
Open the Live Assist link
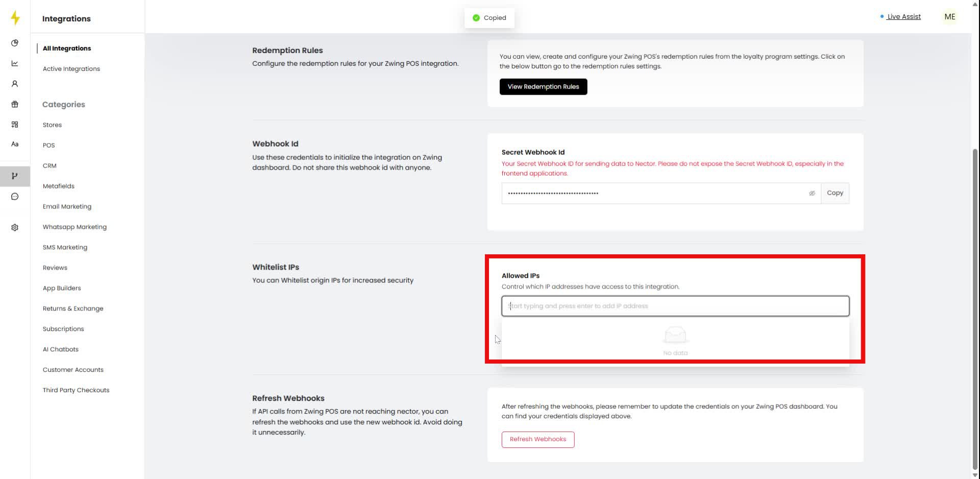pos(903,16)
